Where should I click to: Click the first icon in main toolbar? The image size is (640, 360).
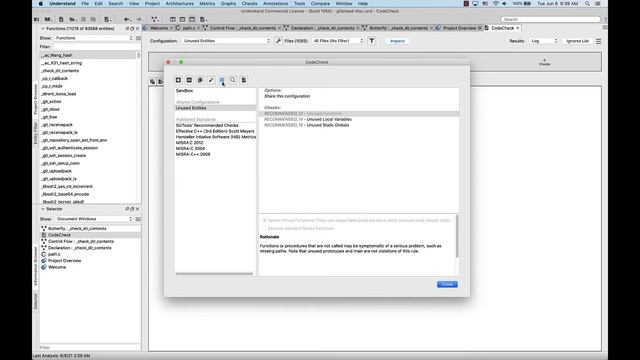click(37, 19)
